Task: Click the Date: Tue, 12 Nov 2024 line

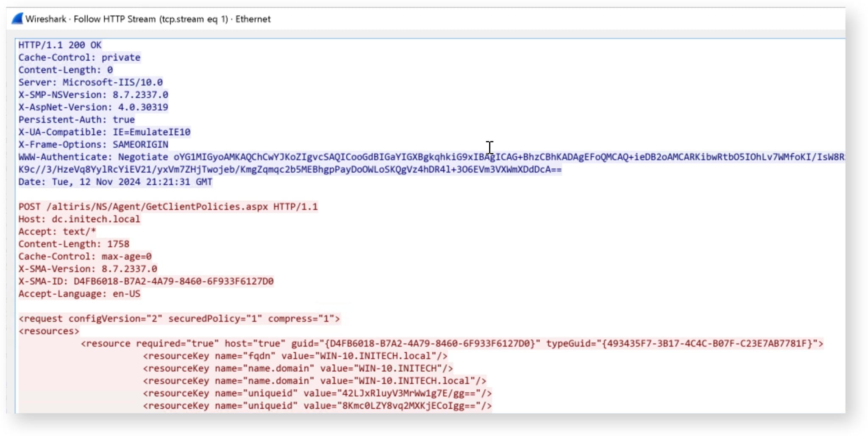Action: tap(115, 182)
